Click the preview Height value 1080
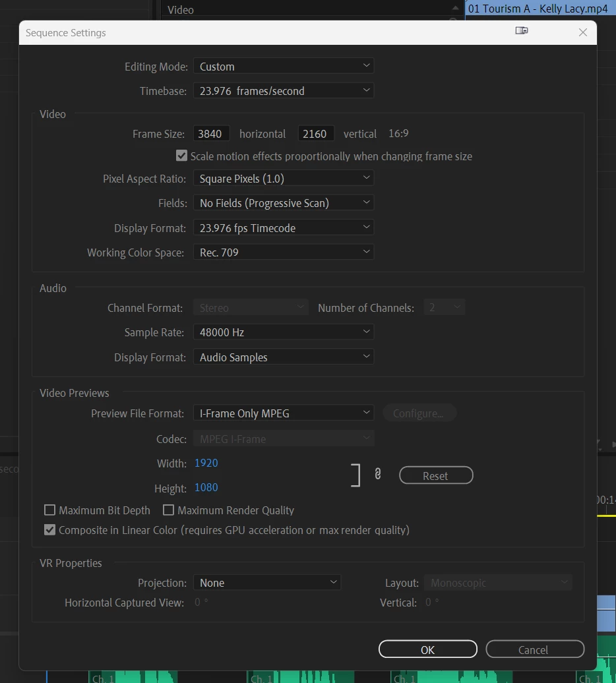The height and width of the screenshot is (683, 616). (x=206, y=487)
